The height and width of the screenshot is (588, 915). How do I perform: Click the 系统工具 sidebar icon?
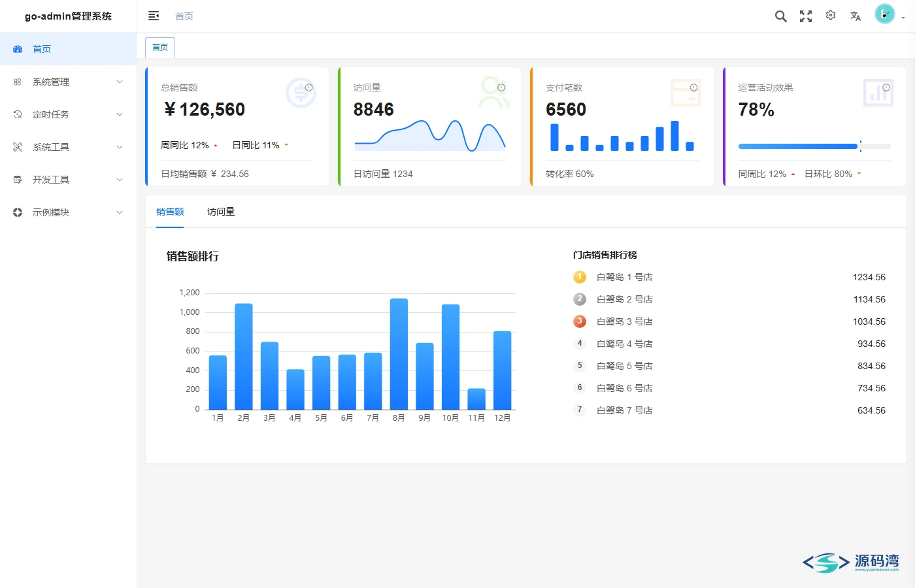tap(18, 147)
